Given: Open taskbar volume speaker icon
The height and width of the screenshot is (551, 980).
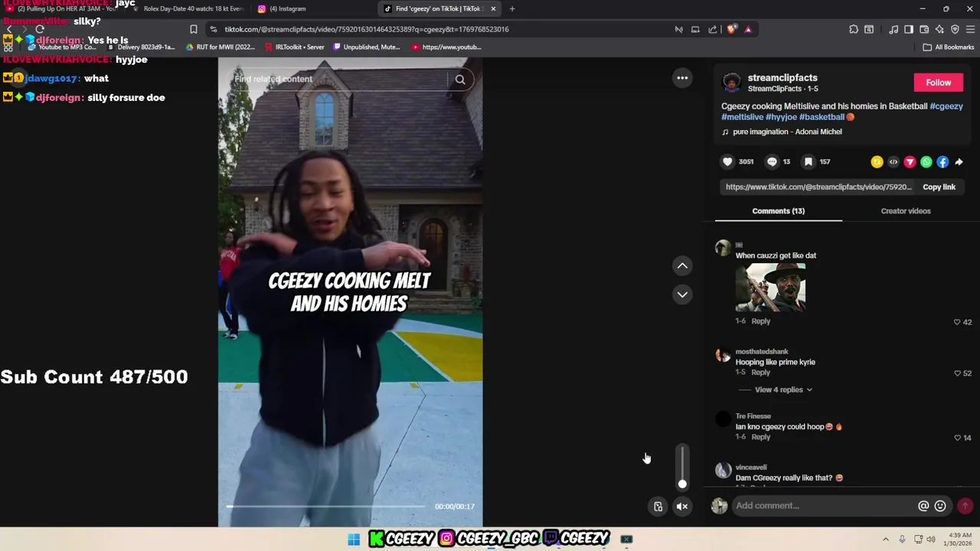Looking at the screenshot, I should (930, 540).
